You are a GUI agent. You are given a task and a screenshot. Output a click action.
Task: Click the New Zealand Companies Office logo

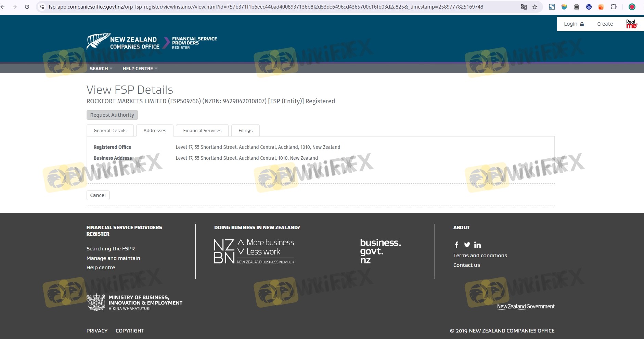click(123, 42)
